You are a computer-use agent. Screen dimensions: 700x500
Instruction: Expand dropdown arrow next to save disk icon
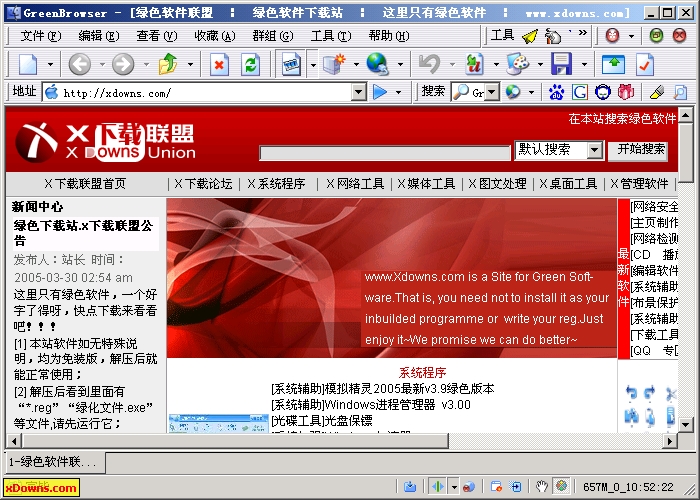[x=584, y=65]
